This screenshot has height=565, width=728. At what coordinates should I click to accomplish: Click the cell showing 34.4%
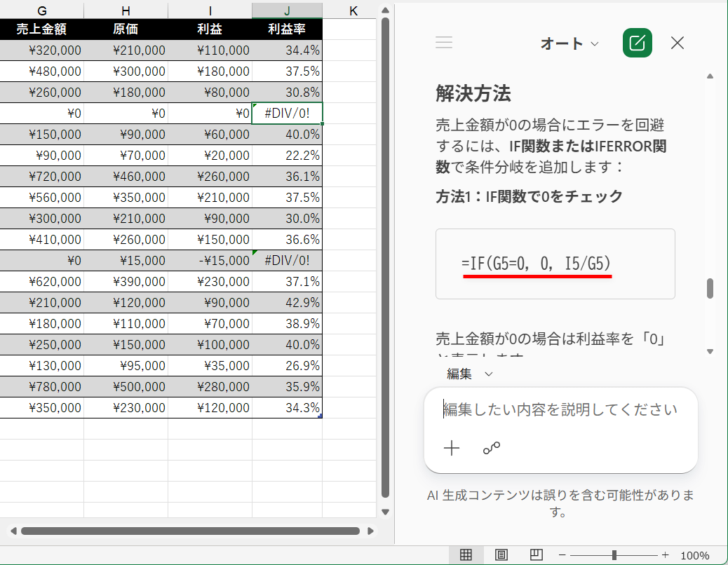coord(287,50)
